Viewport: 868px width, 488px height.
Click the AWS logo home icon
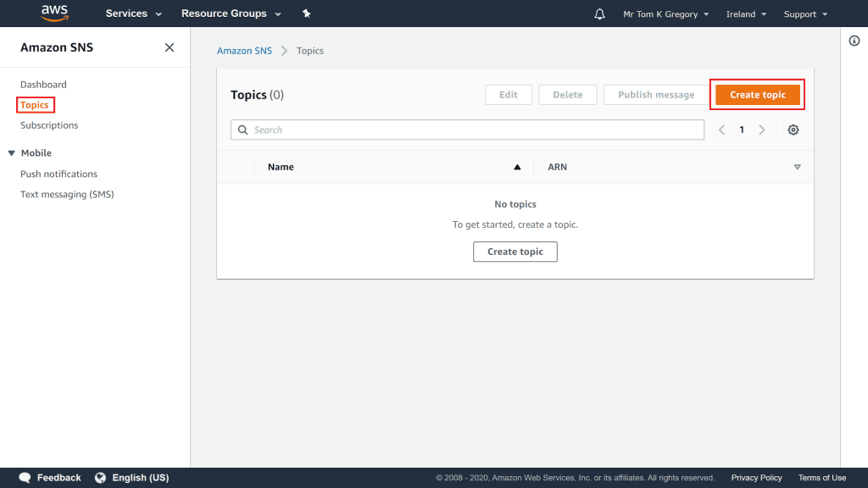(54, 13)
